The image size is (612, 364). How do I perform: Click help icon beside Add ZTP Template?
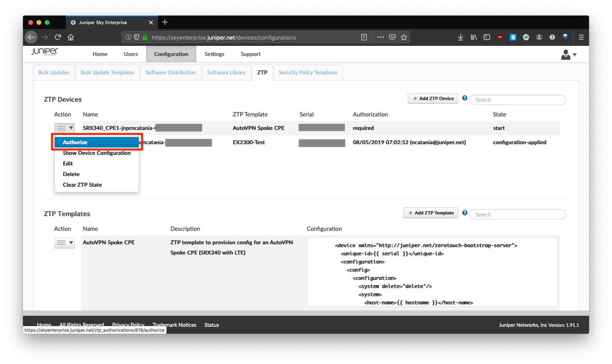click(x=465, y=213)
